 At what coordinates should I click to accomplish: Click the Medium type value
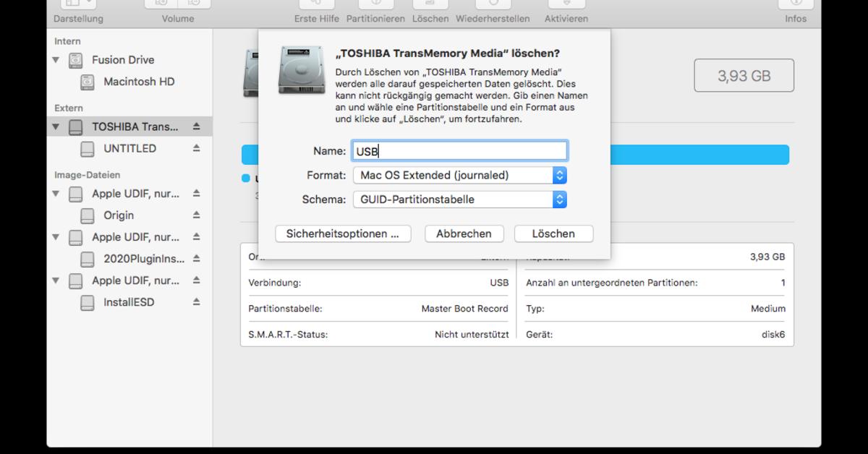pos(768,309)
